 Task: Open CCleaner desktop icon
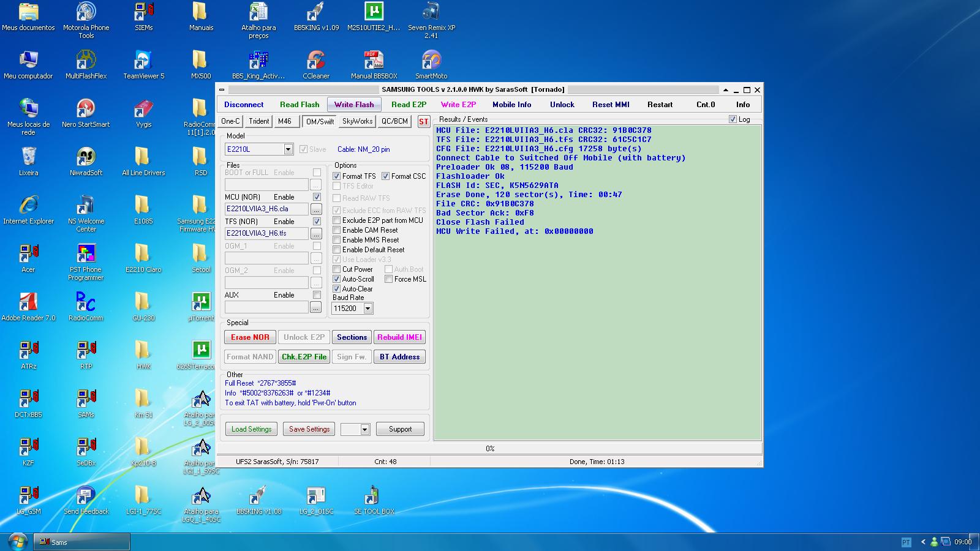(316, 65)
